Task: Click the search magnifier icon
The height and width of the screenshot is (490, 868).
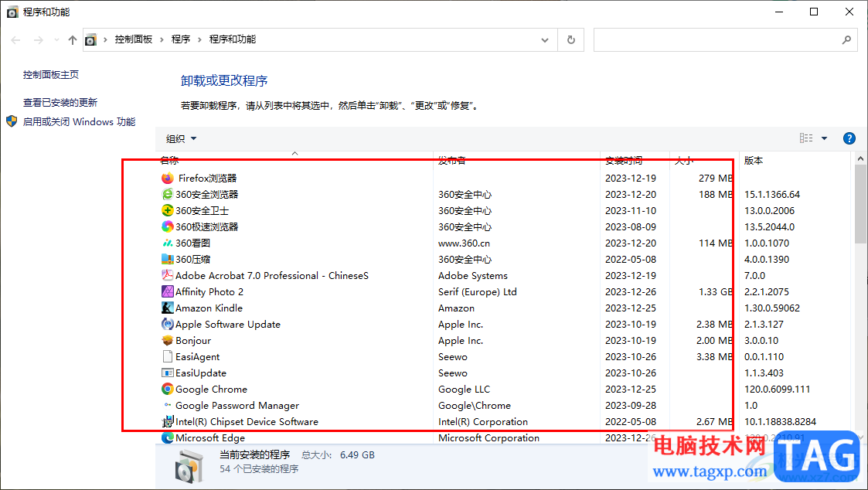Action: (846, 40)
